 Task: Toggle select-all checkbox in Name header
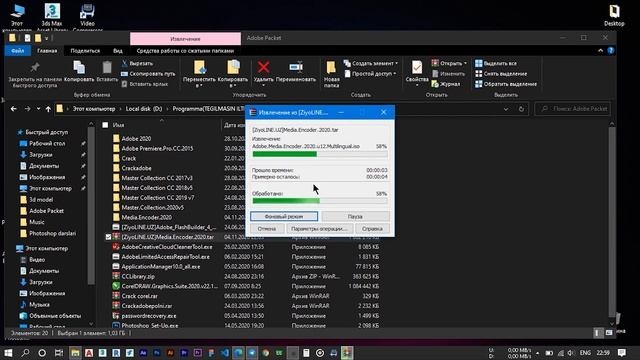[x=105, y=125]
